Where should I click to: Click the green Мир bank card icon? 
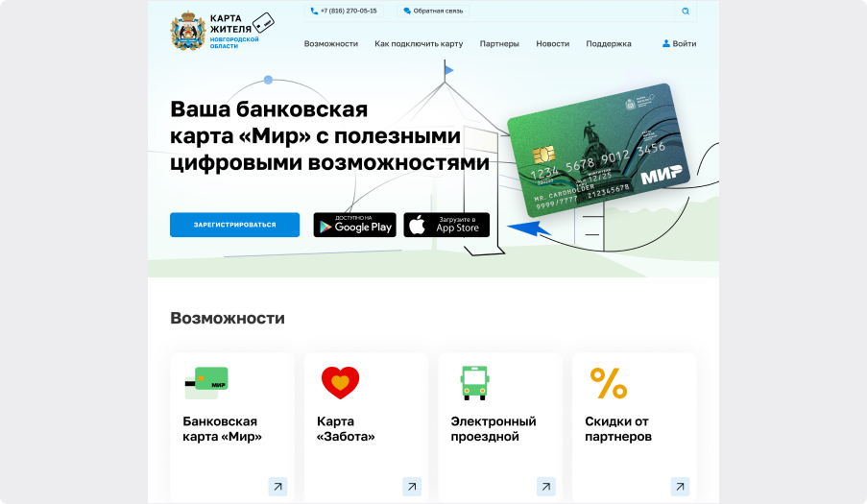pyautogui.click(x=206, y=382)
